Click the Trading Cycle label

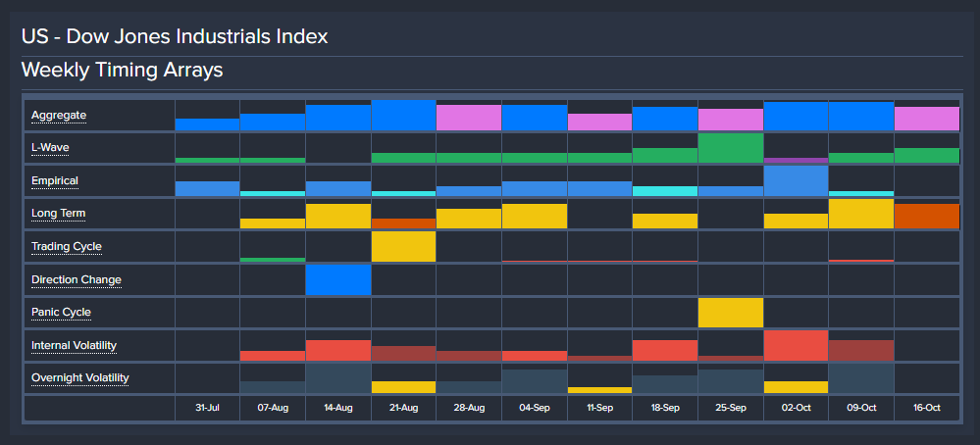[x=66, y=247]
